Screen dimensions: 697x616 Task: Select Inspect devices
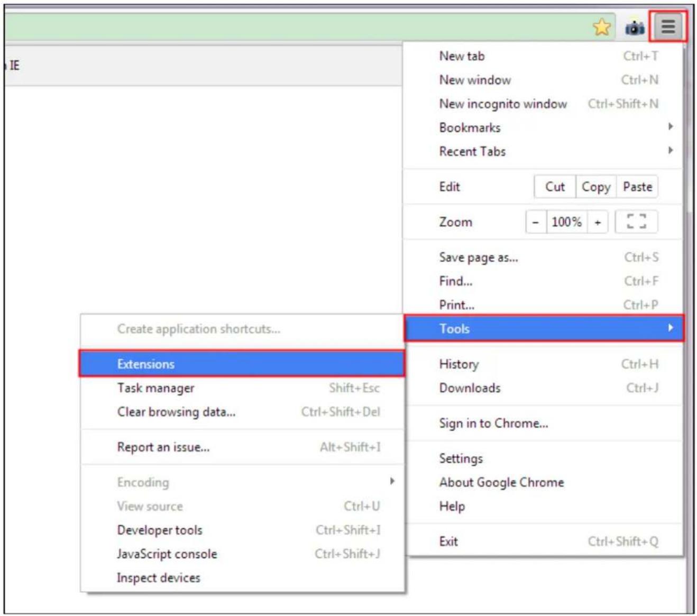click(243, 577)
